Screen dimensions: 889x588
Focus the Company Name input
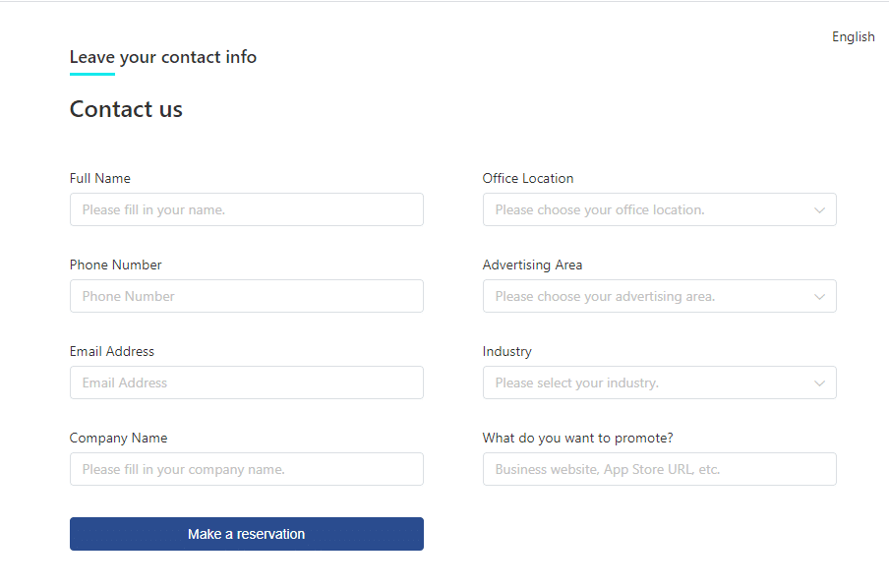(246, 469)
